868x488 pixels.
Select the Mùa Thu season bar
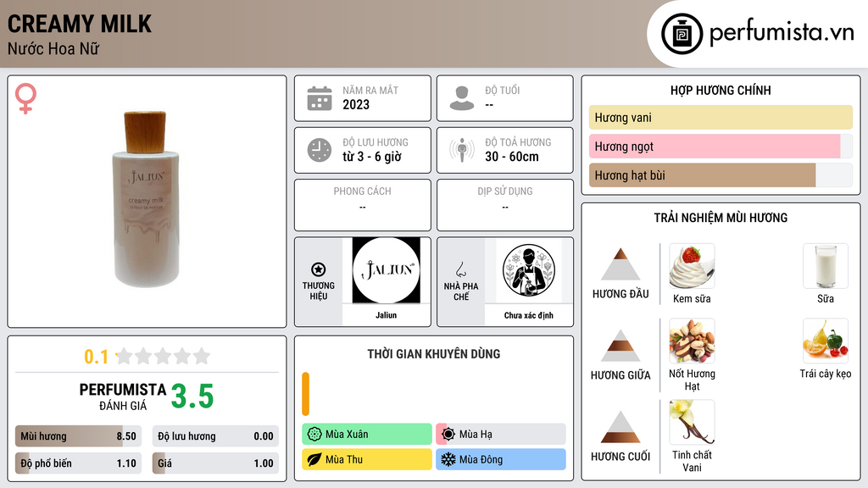pyautogui.click(x=366, y=459)
